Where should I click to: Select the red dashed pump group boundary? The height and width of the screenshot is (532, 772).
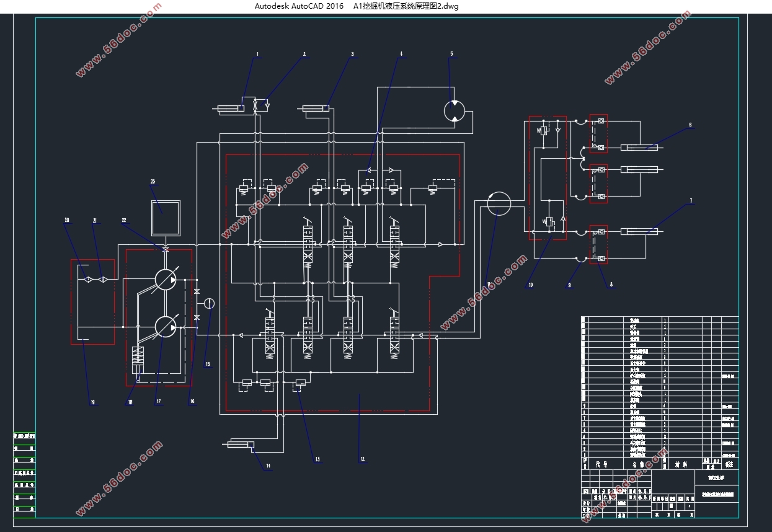(158, 317)
